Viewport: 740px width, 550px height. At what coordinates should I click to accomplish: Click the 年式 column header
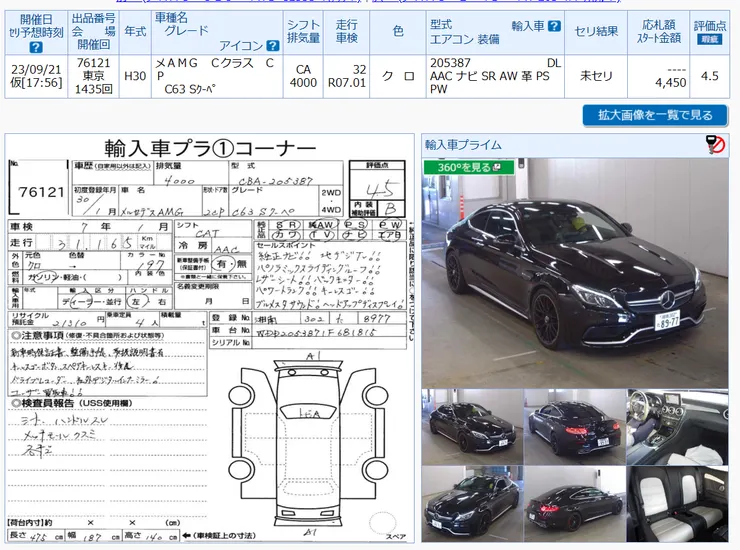pyautogui.click(x=135, y=32)
